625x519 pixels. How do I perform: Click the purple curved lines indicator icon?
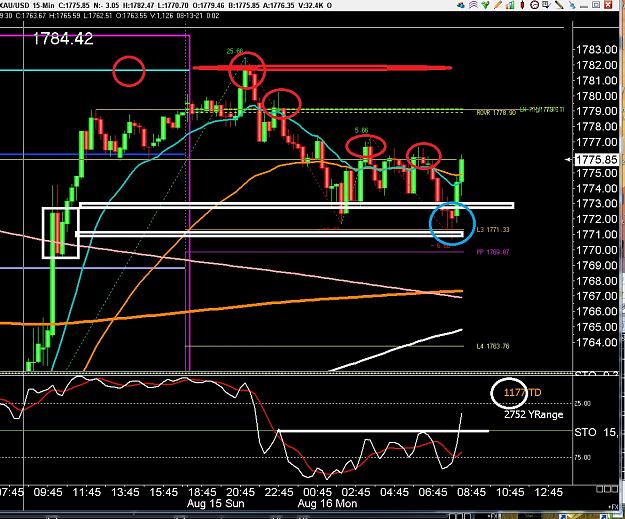pos(473,5)
